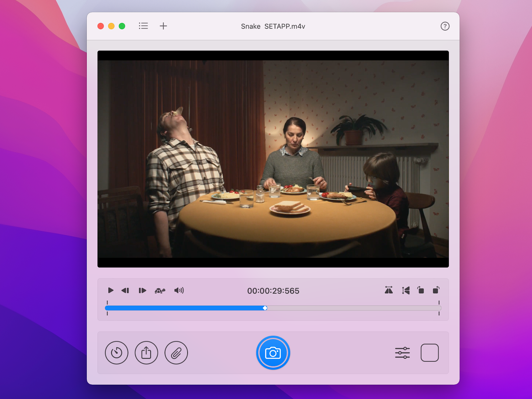Screen dimensions: 532x399
Task: Click the timestamp display 00:00:29:565
Action: tap(273, 291)
